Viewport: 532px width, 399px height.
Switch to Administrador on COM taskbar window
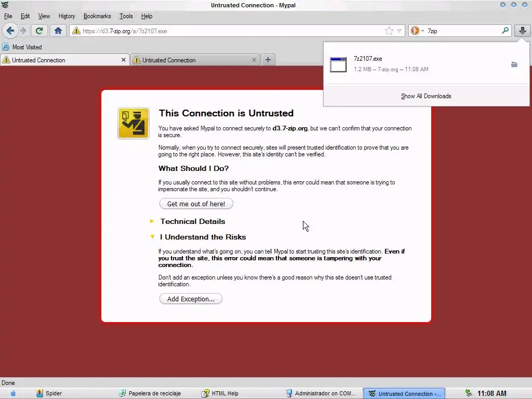point(321,393)
